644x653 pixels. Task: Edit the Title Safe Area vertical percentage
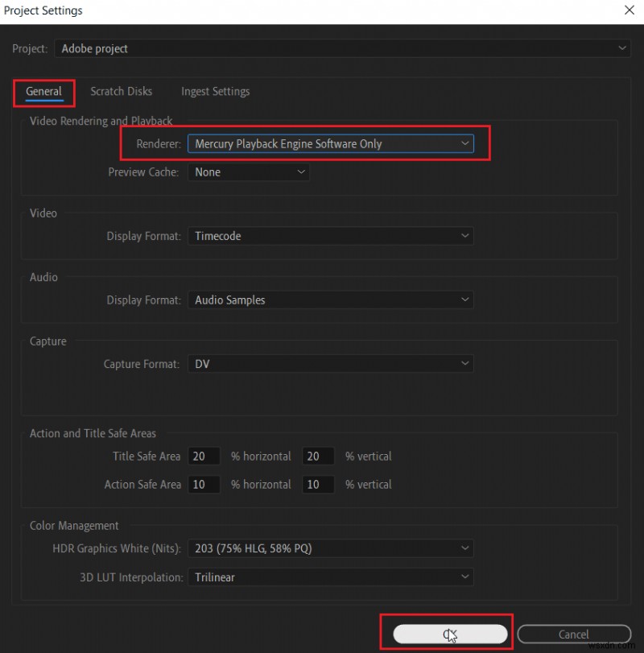[x=318, y=456]
